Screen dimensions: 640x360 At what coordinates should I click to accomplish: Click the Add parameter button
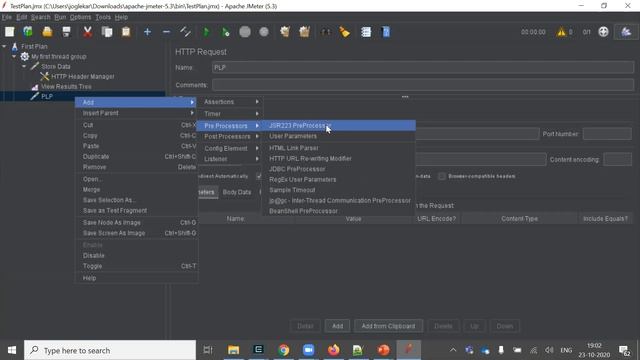[x=338, y=326]
